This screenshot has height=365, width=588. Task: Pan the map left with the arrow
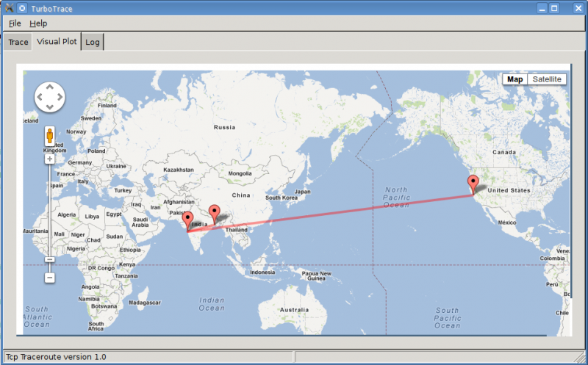tap(40, 96)
